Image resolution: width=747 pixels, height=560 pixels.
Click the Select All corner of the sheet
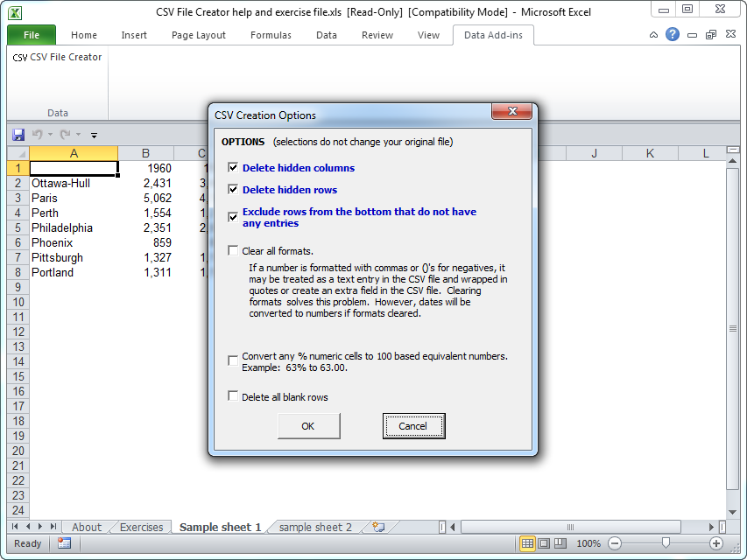(18, 153)
